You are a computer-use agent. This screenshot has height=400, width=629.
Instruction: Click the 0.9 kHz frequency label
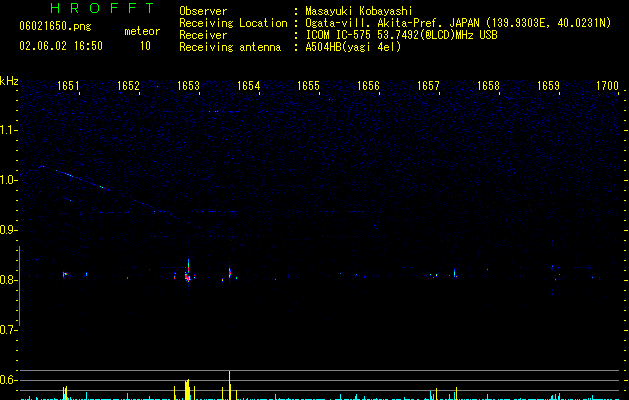tap(8, 230)
